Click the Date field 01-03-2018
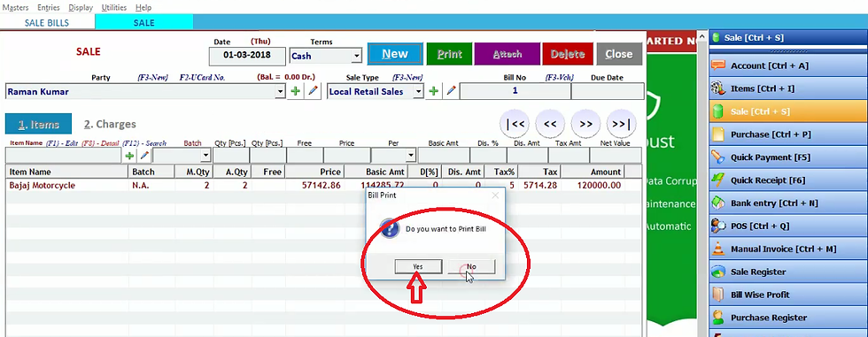 [x=247, y=56]
